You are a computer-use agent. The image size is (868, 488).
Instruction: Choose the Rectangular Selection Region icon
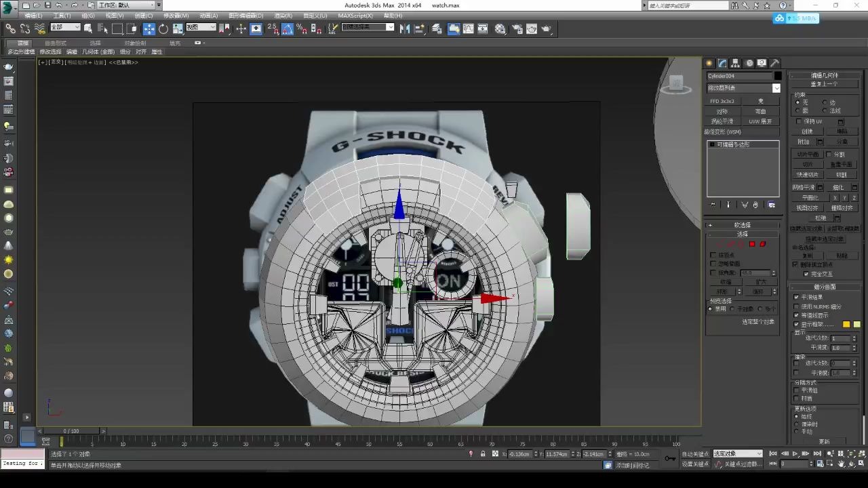click(x=117, y=28)
